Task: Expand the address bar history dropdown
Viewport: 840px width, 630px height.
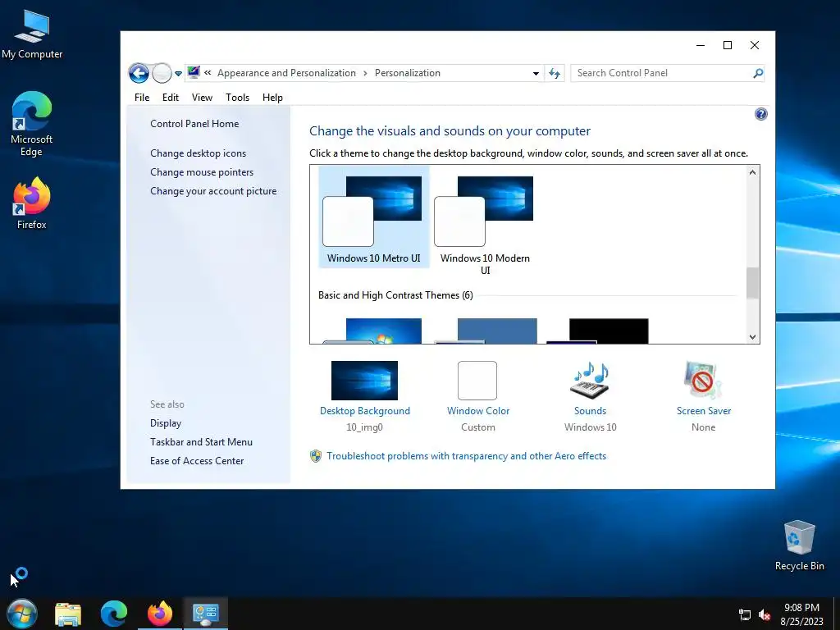Action: point(536,73)
